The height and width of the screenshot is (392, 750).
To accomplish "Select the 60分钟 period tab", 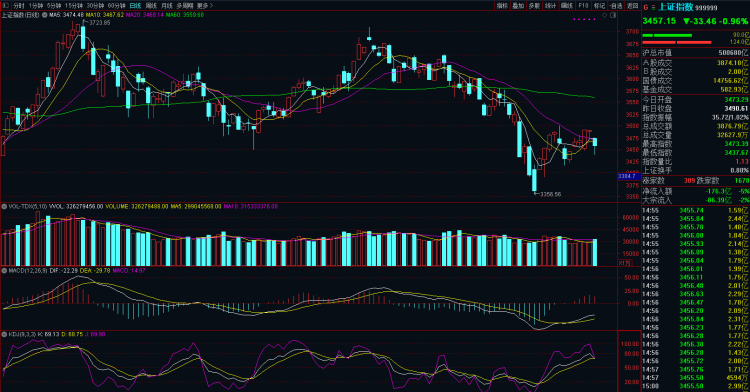I will pos(116,6).
